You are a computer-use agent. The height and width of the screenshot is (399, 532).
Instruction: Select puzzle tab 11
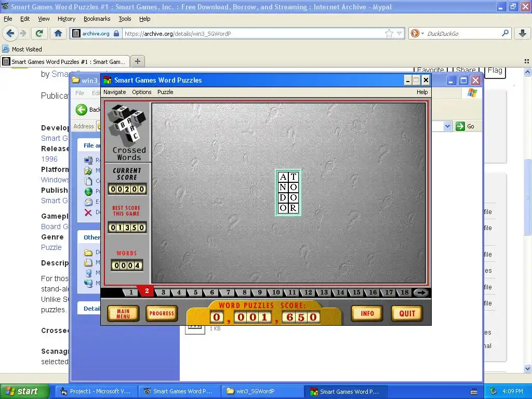point(292,292)
